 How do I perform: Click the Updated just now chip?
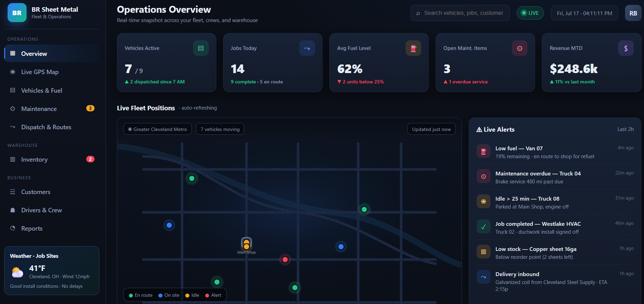(432, 129)
